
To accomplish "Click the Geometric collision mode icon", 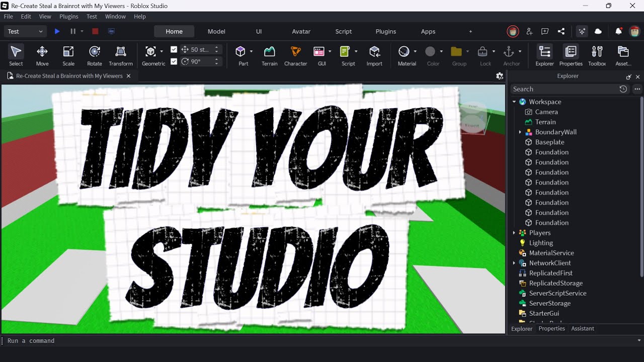I will pyautogui.click(x=150, y=51).
